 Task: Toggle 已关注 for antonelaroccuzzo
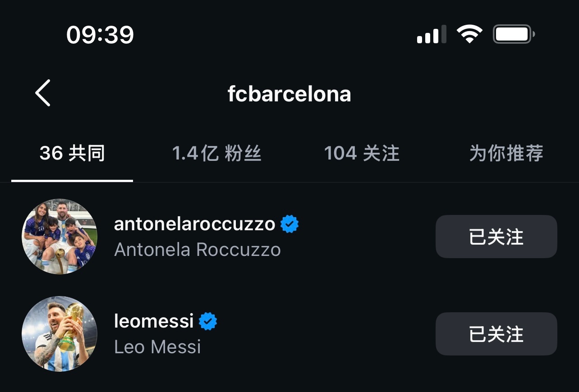(496, 237)
